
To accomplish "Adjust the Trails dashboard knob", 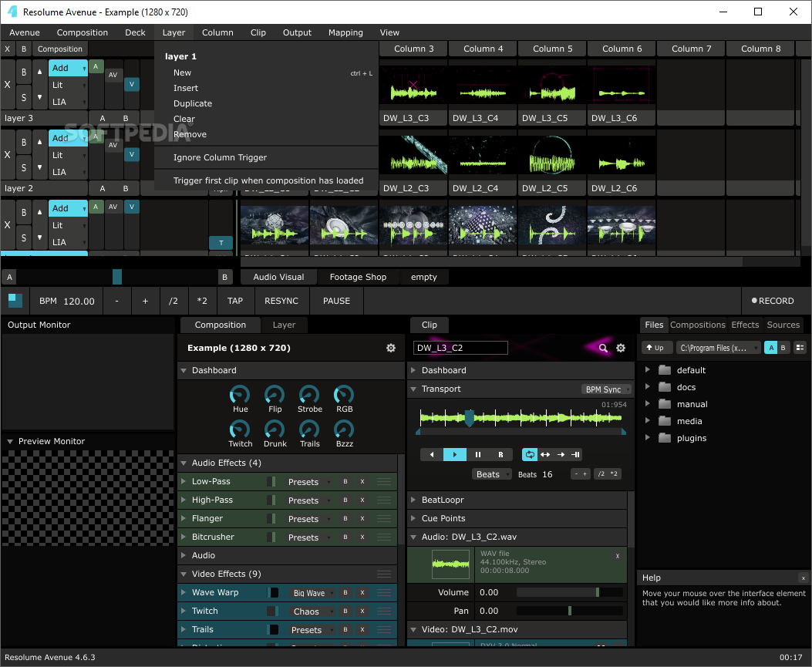I will pos(309,430).
